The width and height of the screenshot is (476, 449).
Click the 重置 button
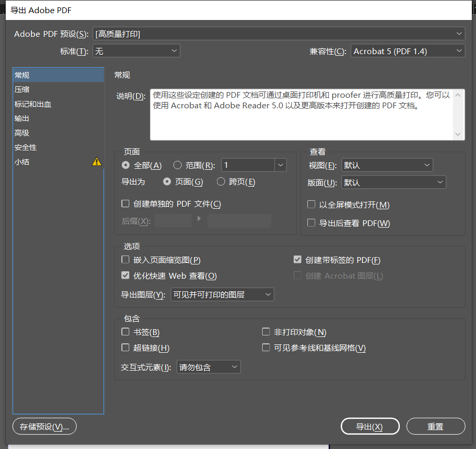[x=436, y=426]
